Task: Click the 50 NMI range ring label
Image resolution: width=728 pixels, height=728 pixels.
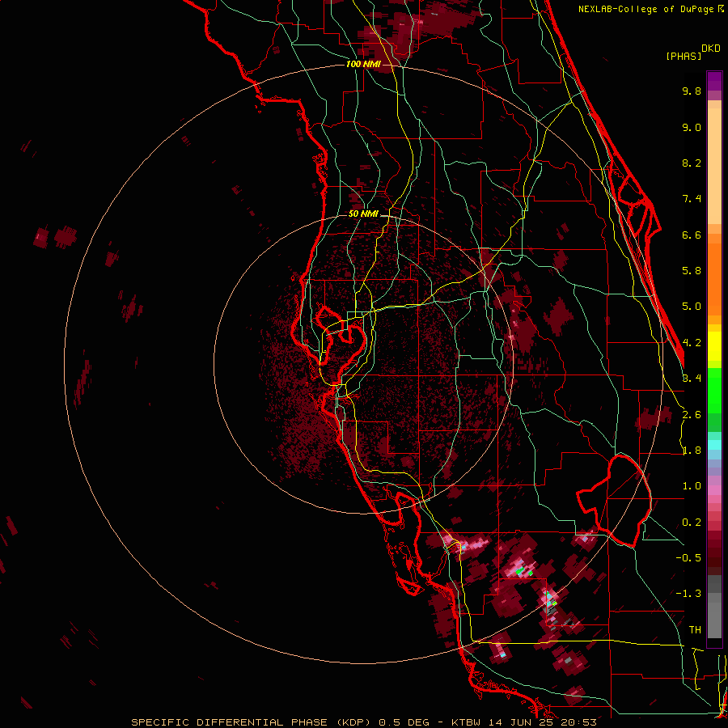Action: [x=363, y=214]
